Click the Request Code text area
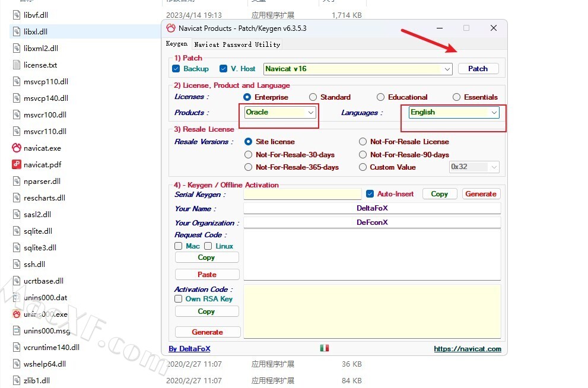588x388 pixels. (x=372, y=255)
